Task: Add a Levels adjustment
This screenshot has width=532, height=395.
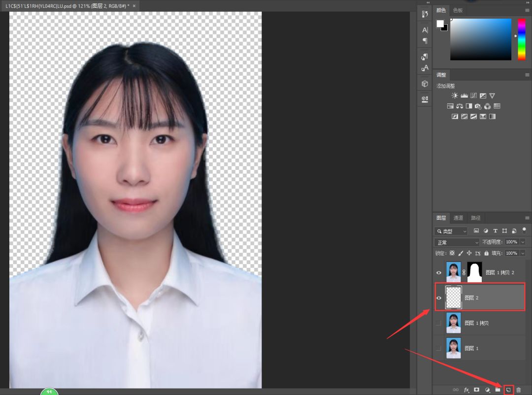Action: tap(464, 96)
